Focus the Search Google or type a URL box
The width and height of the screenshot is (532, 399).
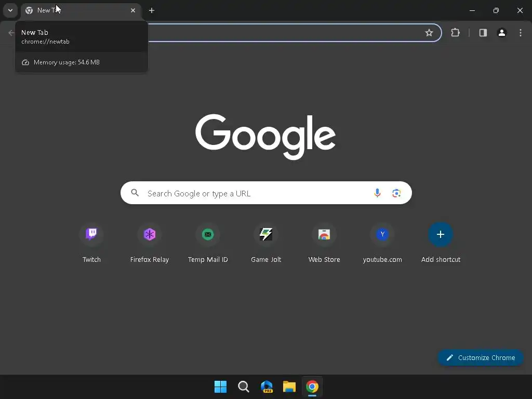(x=266, y=193)
